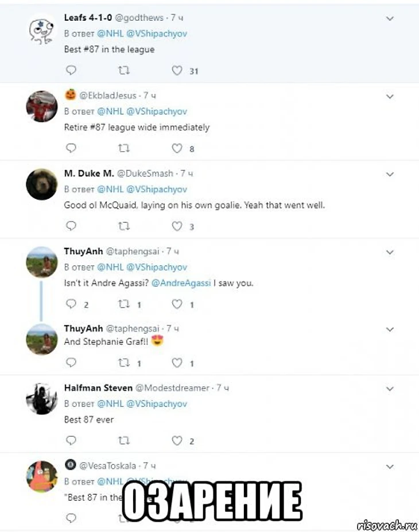The image size is (419, 532).
Task: Retweet the M. Duke M. tweet
Action: click(123, 226)
